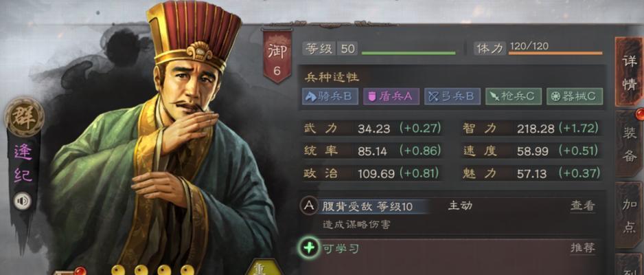The image size is (644, 275).
Task: Select the 枪兵C spearman troop badge
Action: [x=514, y=97]
